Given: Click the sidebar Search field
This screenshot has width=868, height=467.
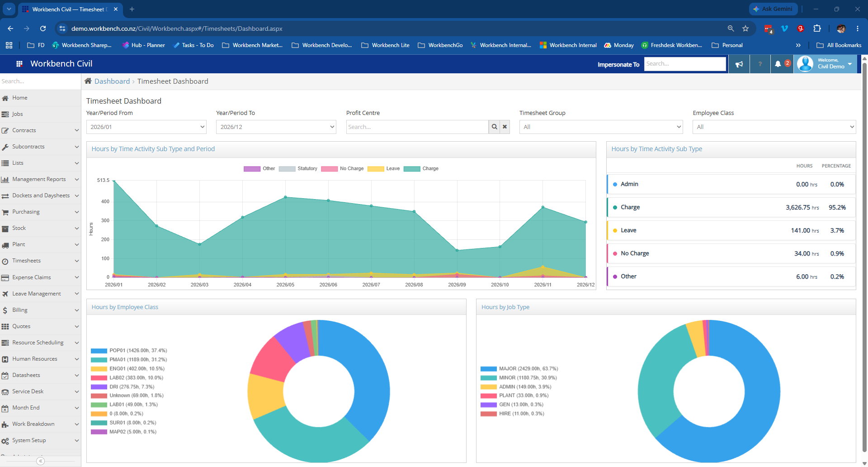Looking at the screenshot, I should [x=40, y=81].
